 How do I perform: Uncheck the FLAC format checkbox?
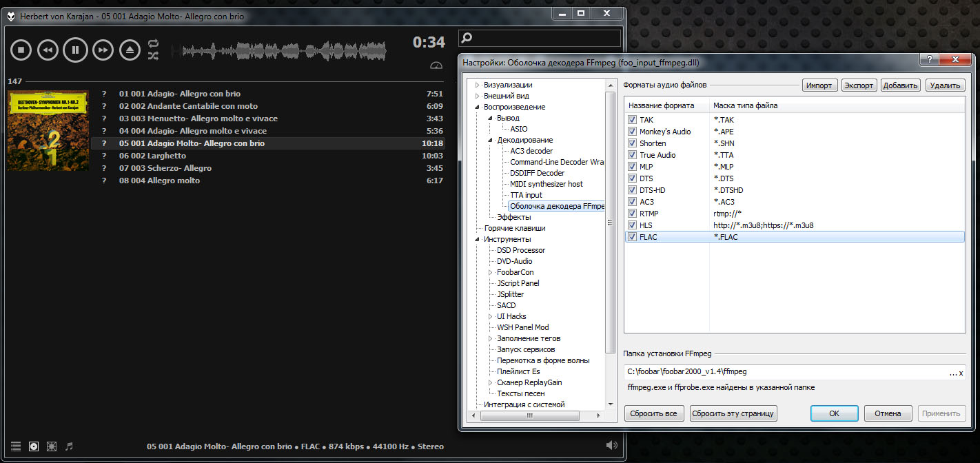[x=632, y=237]
